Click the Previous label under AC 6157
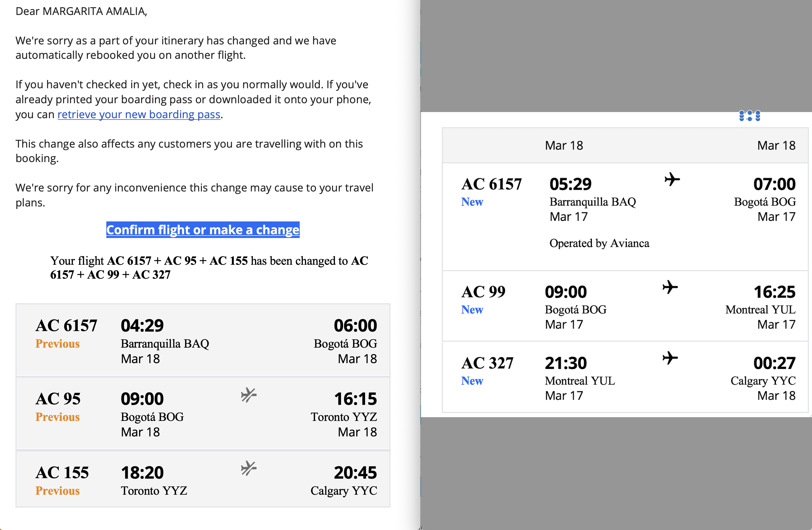Image resolution: width=812 pixels, height=530 pixels. click(57, 344)
